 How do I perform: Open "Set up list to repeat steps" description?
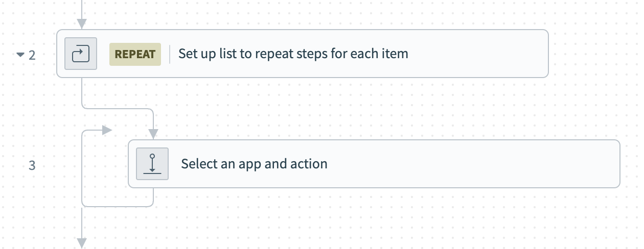click(293, 54)
